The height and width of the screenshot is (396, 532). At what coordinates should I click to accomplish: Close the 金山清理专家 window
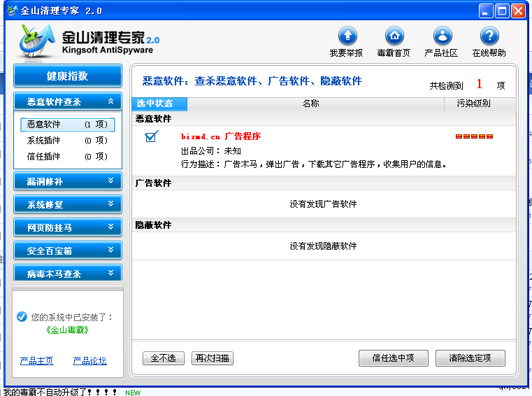click(x=519, y=11)
